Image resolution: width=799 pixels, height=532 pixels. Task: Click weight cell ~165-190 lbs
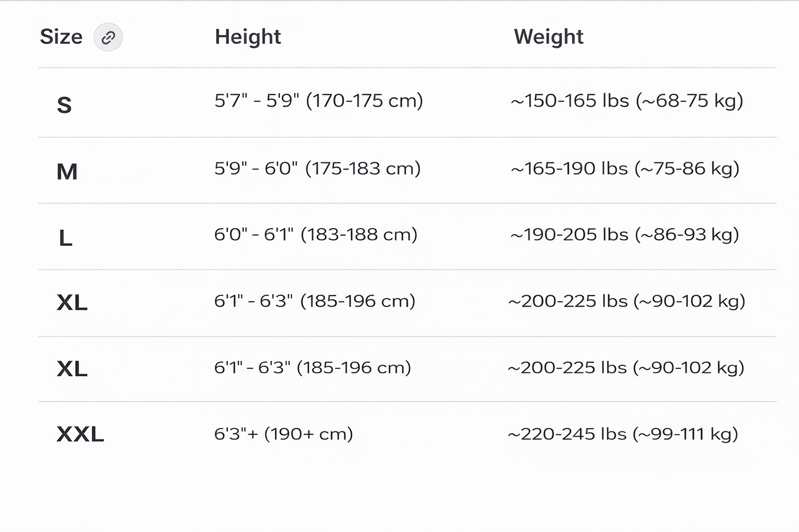click(625, 168)
